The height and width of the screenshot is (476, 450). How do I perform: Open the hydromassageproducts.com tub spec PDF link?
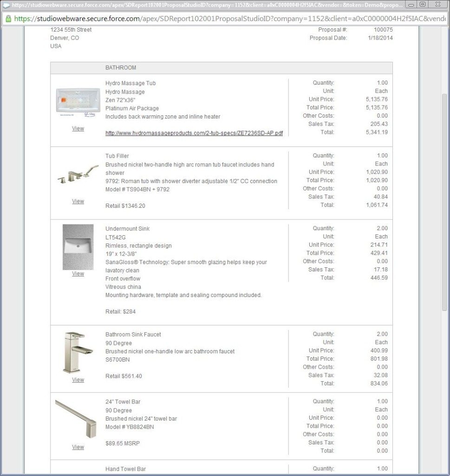[x=194, y=133]
